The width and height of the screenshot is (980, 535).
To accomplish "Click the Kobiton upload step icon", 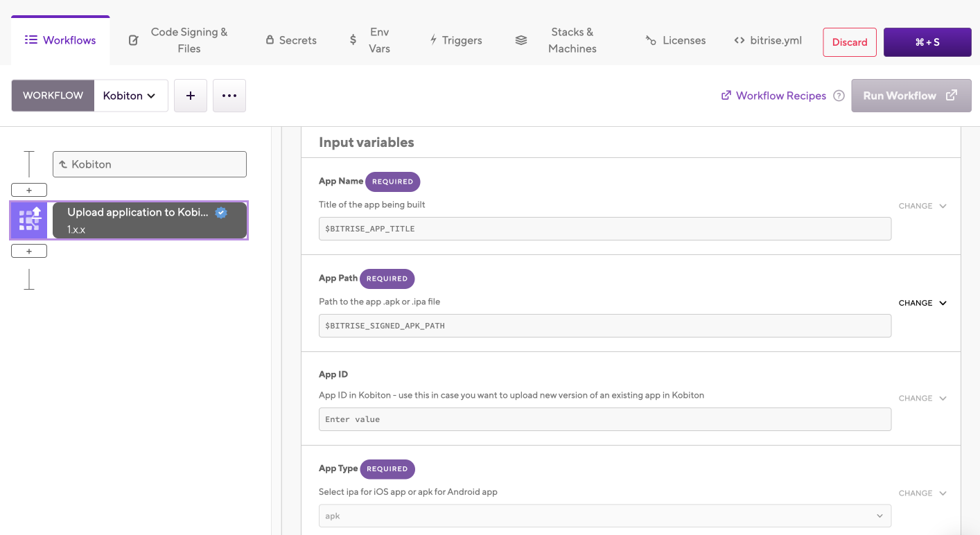I will [x=29, y=220].
